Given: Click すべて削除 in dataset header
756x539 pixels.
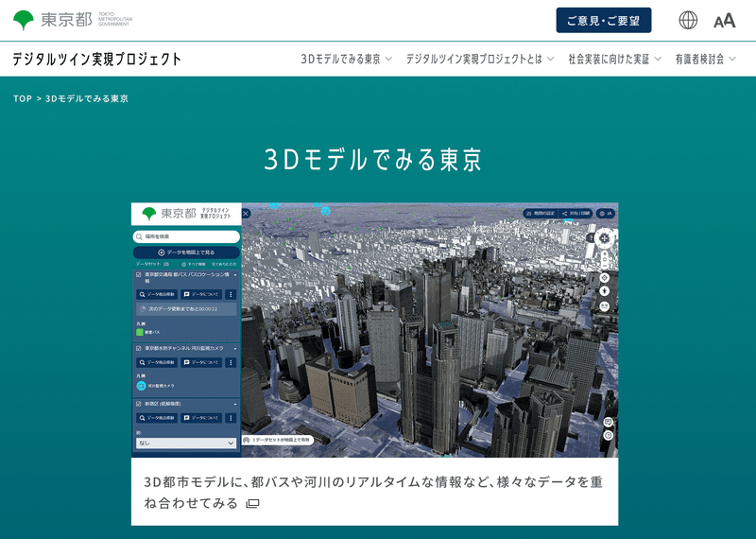Looking at the screenshot, I should click(194, 265).
